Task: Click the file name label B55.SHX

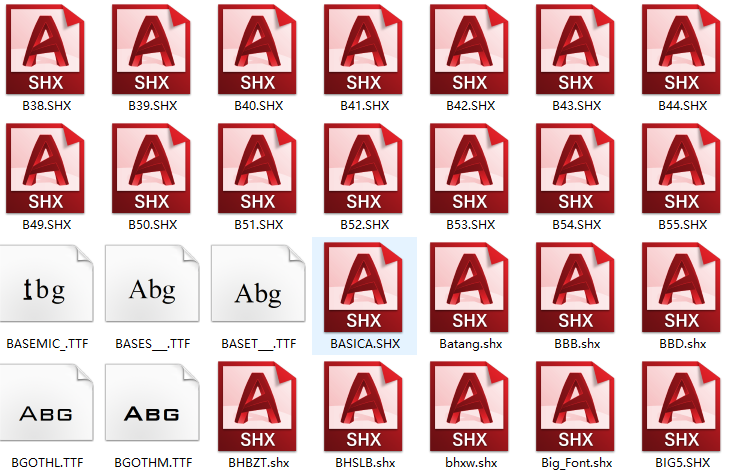Action: tap(682, 225)
